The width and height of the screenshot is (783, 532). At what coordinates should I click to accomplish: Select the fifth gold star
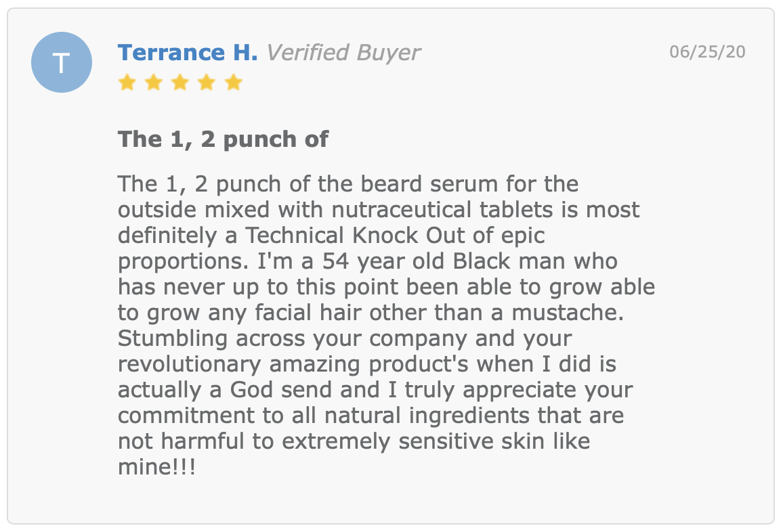(x=233, y=83)
